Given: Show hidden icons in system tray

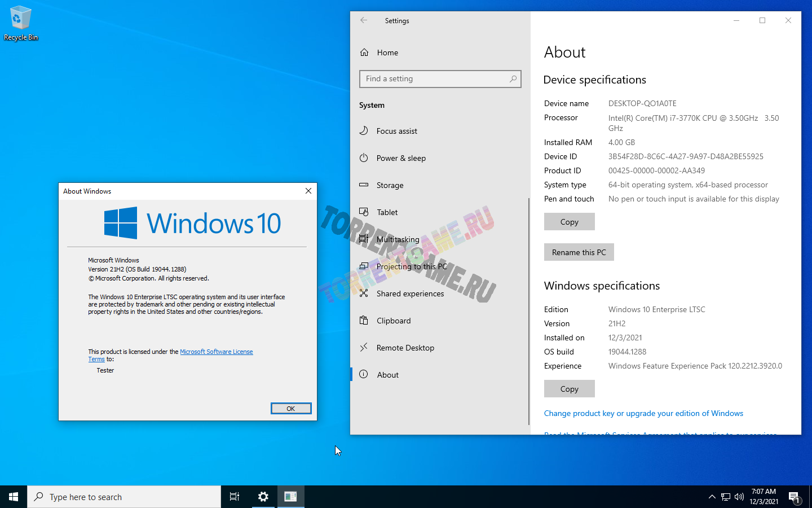Looking at the screenshot, I should click(x=712, y=497).
